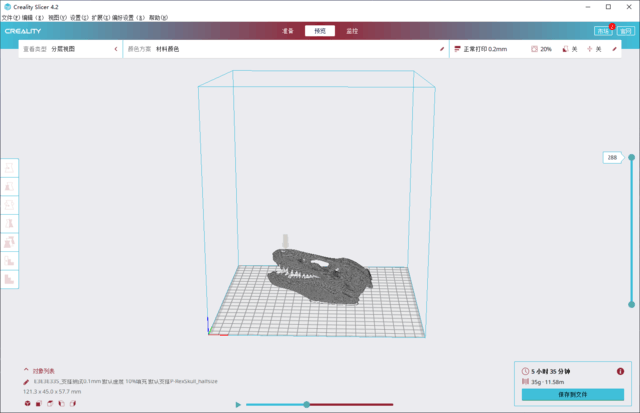
Task: Click the top handle of layer slider
Action: [631, 157]
